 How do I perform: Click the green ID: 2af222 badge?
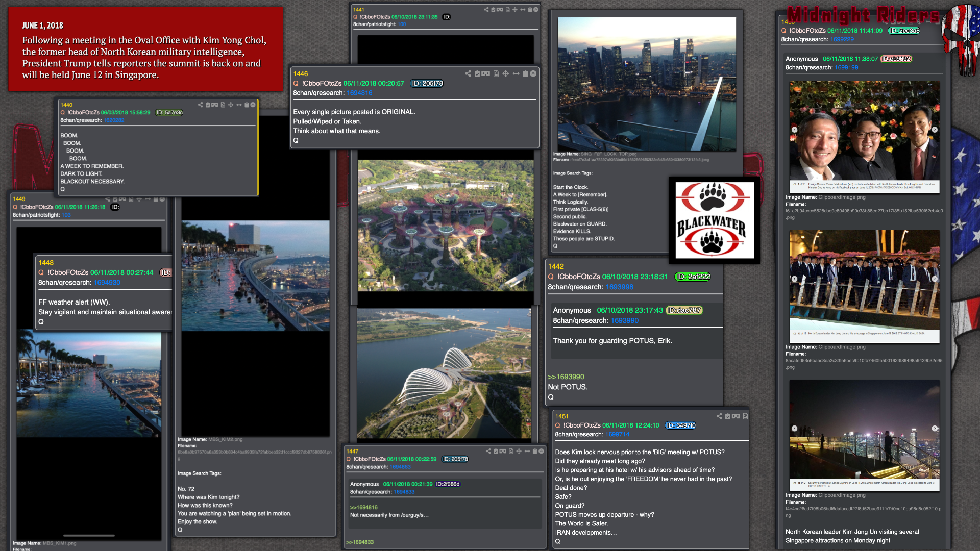pyautogui.click(x=693, y=277)
